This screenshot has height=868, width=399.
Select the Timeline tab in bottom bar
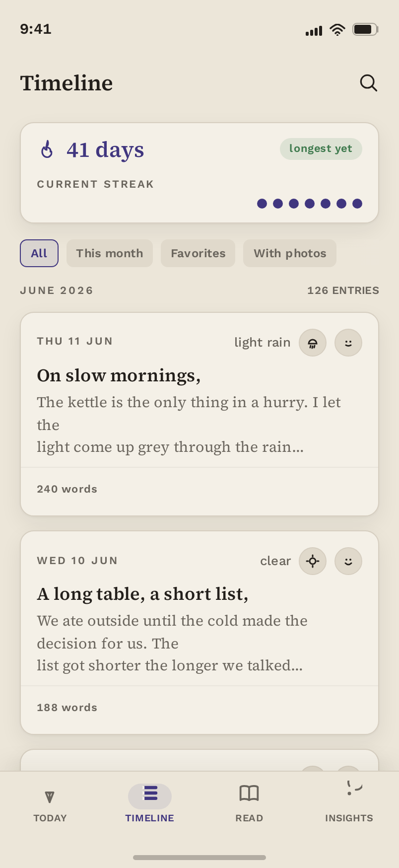[x=149, y=803]
